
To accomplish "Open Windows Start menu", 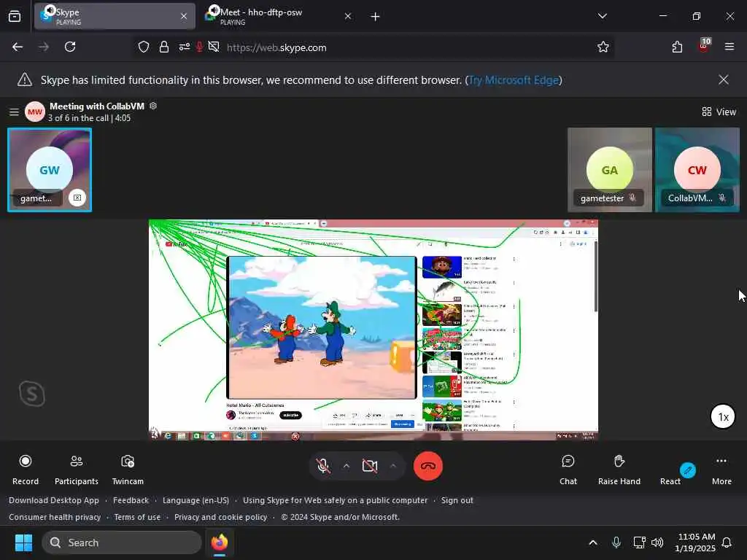I will [x=23, y=542].
